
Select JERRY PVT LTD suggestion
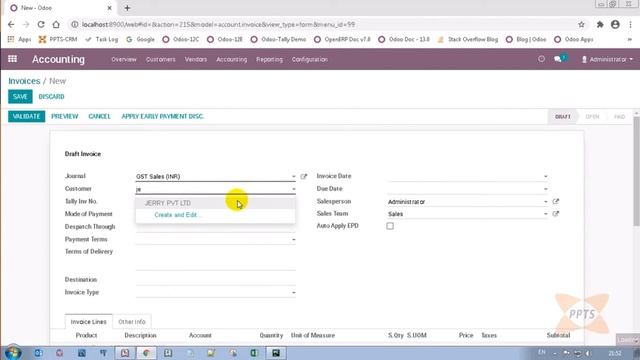[x=216, y=203]
